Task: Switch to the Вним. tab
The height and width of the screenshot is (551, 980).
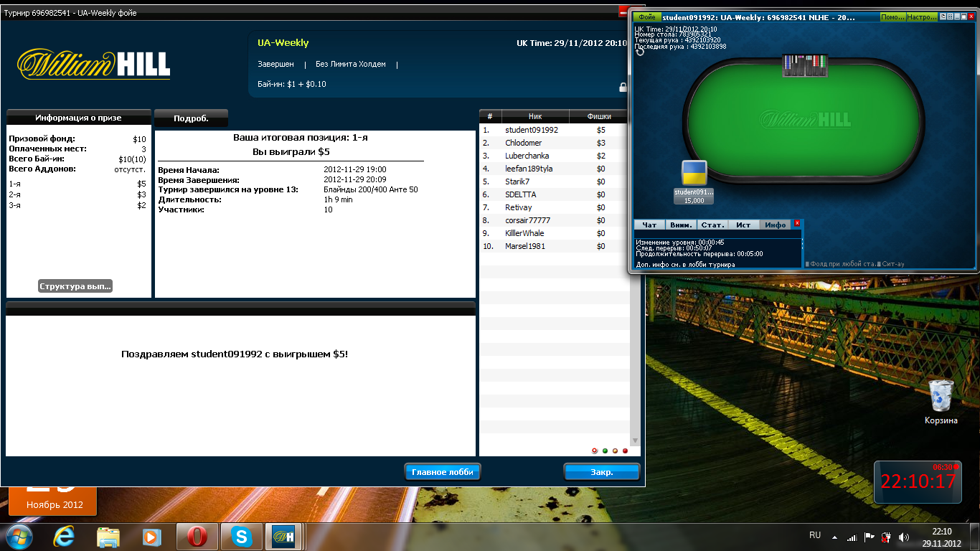Action: point(681,225)
